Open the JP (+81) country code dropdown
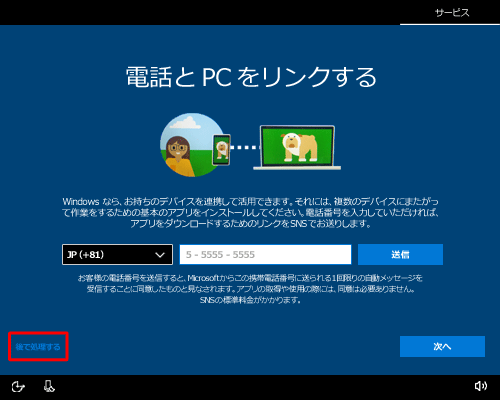 [x=117, y=255]
